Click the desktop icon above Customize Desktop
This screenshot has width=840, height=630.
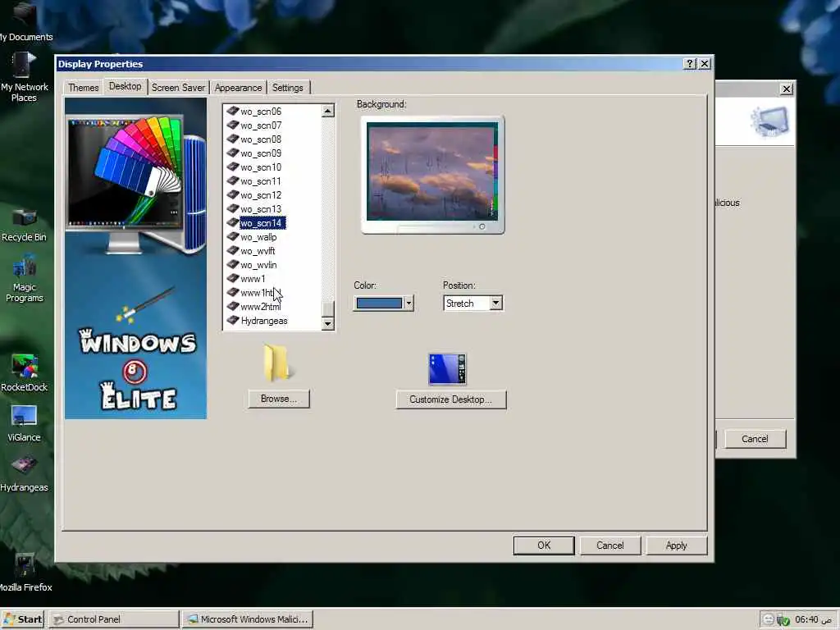(x=447, y=368)
